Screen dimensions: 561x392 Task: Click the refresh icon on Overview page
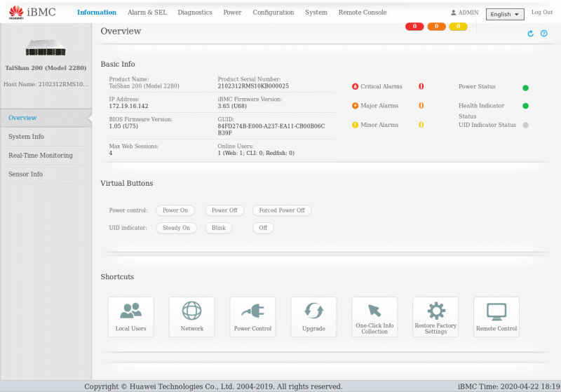530,33
